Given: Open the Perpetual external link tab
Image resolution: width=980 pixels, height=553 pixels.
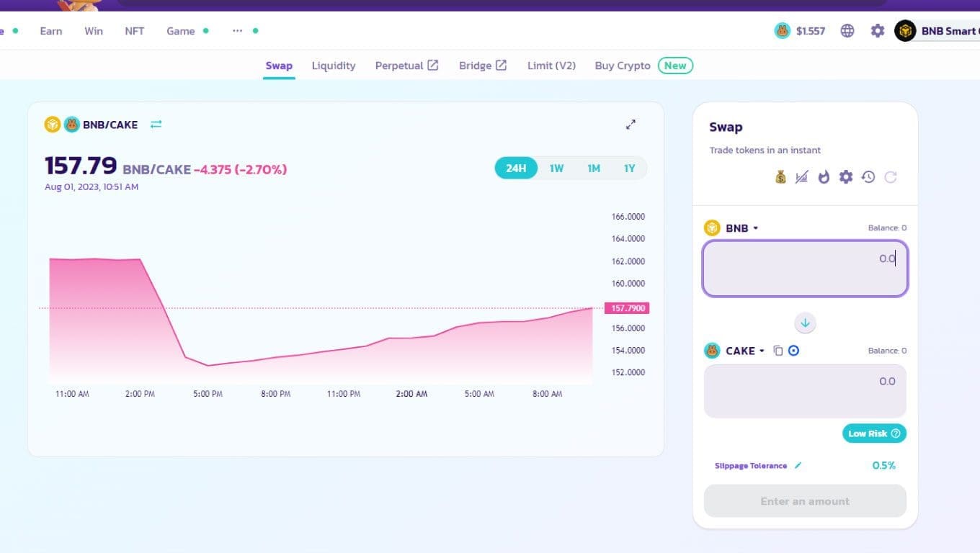Looking at the screenshot, I should tap(406, 66).
